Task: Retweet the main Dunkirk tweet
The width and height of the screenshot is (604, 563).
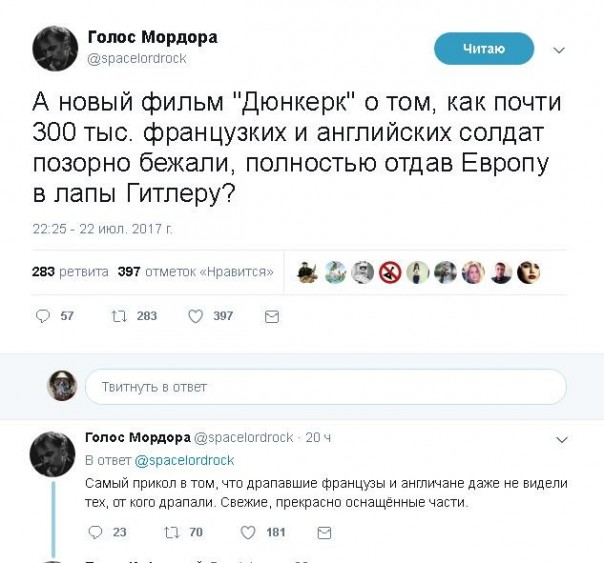Action: coord(119,316)
